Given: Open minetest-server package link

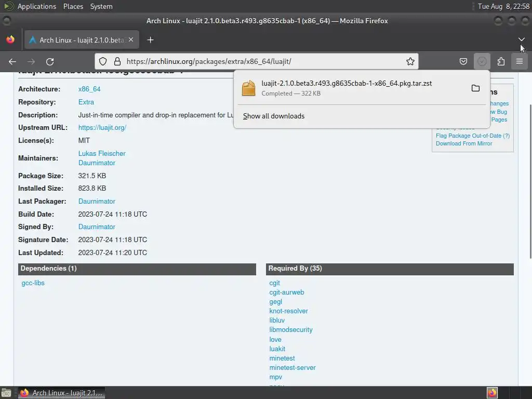Looking at the screenshot, I should 292,367.
